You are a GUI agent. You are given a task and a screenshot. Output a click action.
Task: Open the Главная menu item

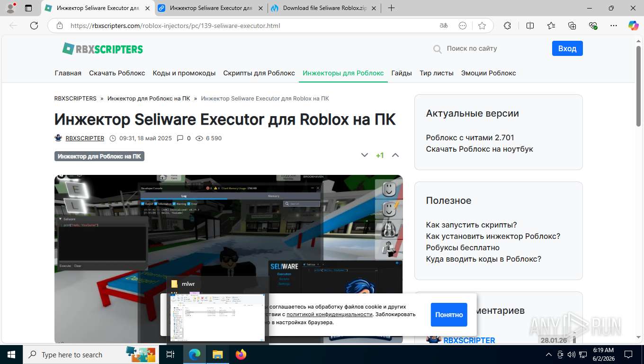pyautogui.click(x=68, y=73)
